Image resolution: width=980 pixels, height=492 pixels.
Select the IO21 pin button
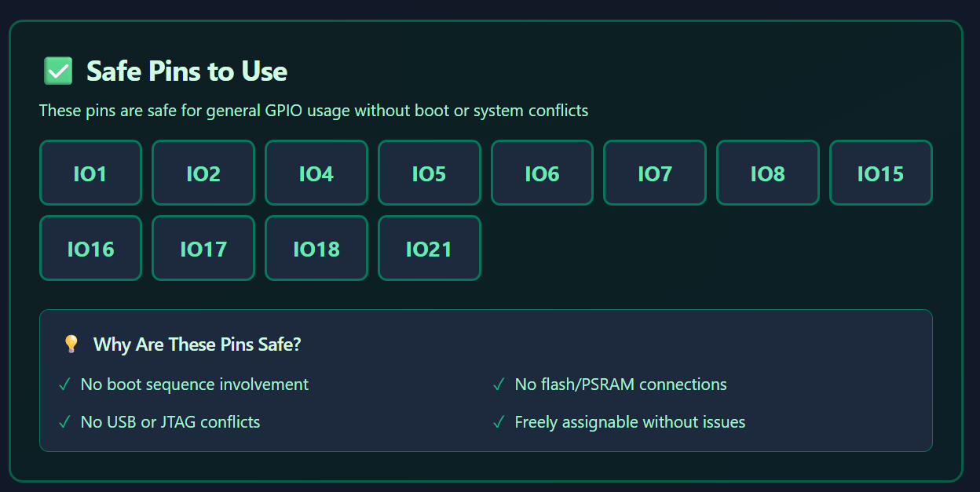pyautogui.click(x=429, y=248)
